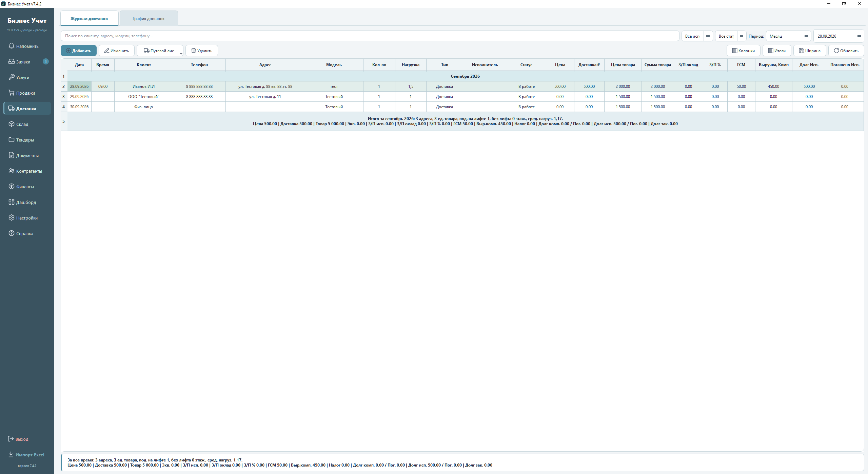Click the Статус column header
868x474 pixels.
[526, 65]
